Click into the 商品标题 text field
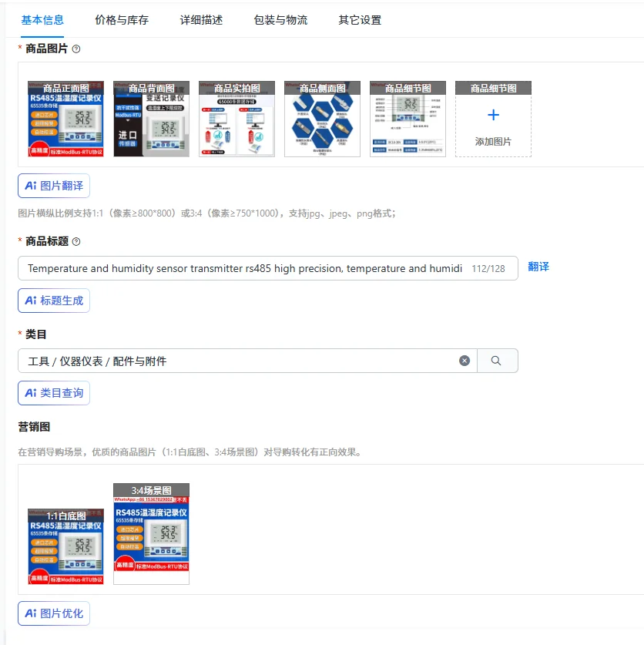 [x=268, y=268]
